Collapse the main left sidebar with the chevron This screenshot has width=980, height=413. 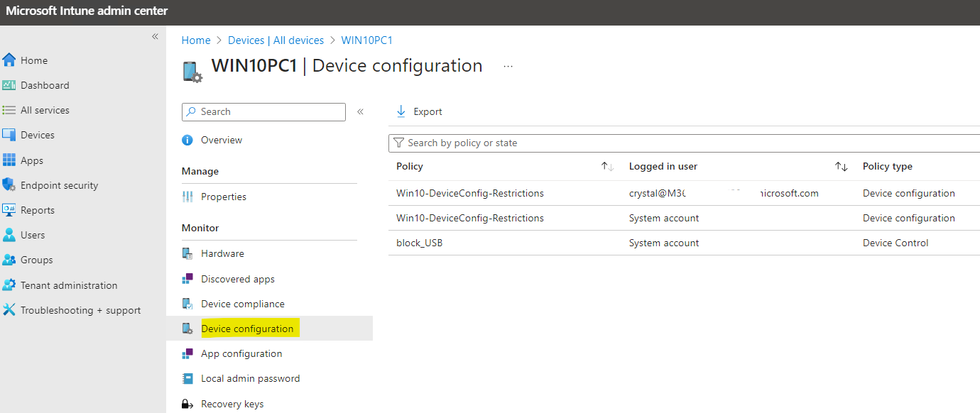click(x=155, y=36)
